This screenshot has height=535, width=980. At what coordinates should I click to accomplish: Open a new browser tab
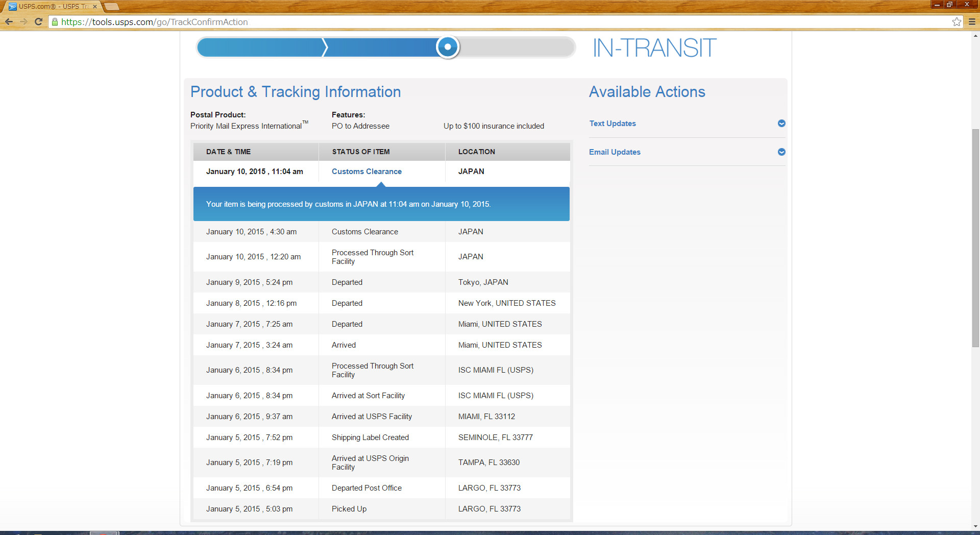point(111,7)
